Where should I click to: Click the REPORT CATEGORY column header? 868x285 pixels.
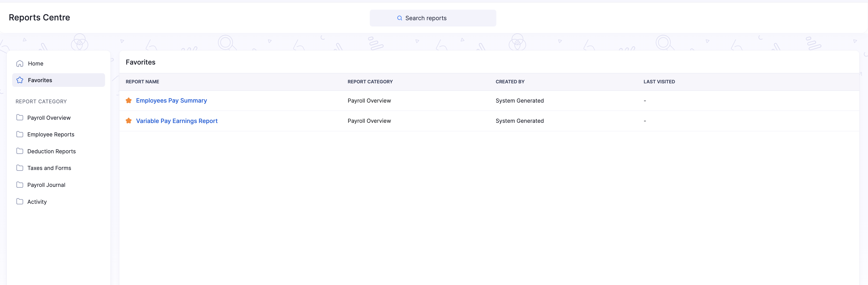coord(370,82)
